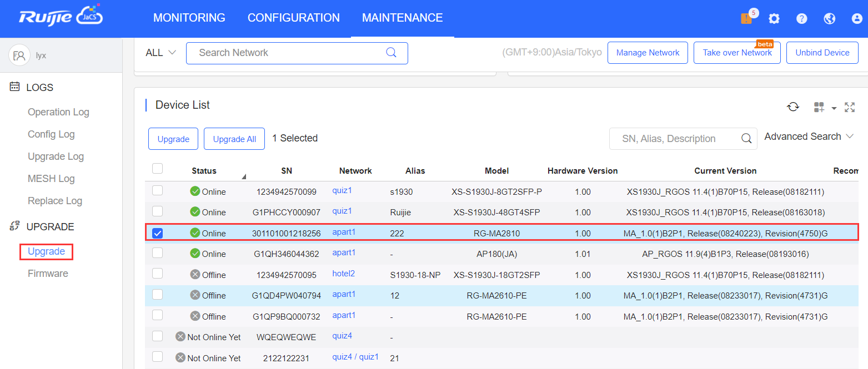
Task: Select the checkbox for device s1930
Action: pos(158,191)
